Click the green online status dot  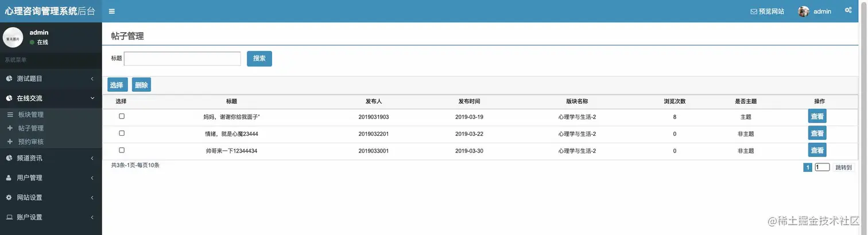point(32,42)
